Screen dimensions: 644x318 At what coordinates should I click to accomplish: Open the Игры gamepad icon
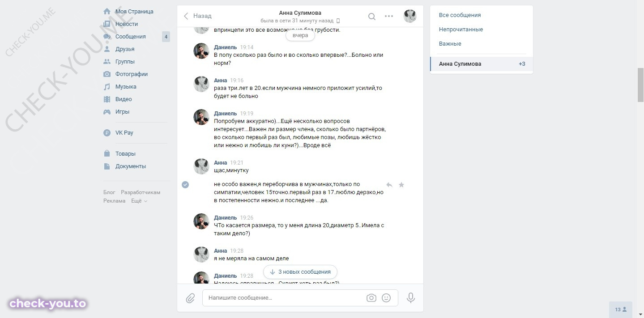coord(107,111)
